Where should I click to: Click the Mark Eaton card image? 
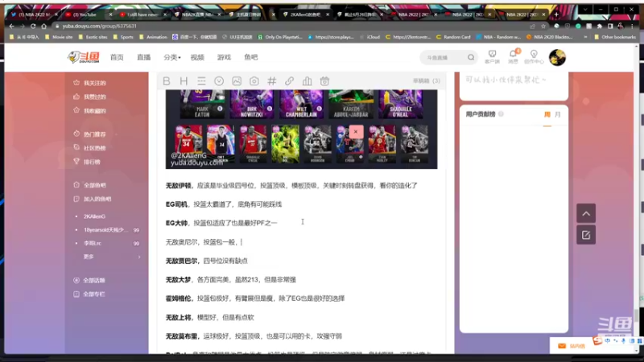(x=202, y=104)
